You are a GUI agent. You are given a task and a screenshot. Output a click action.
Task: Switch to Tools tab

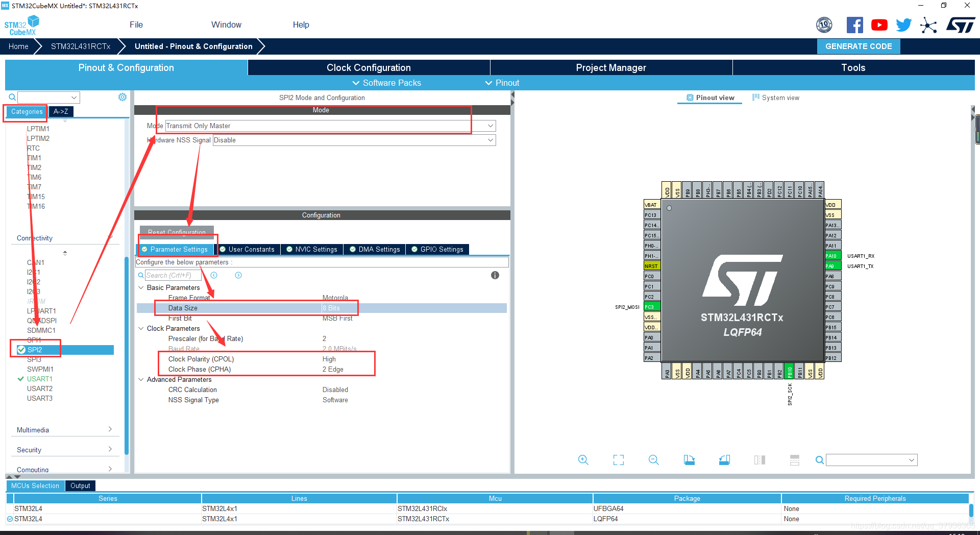(x=853, y=67)
